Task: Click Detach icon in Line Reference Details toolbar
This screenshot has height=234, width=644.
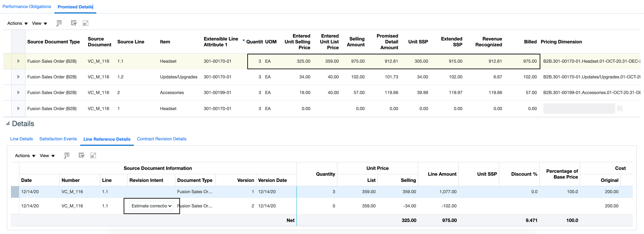Action: tap(93, 155)
